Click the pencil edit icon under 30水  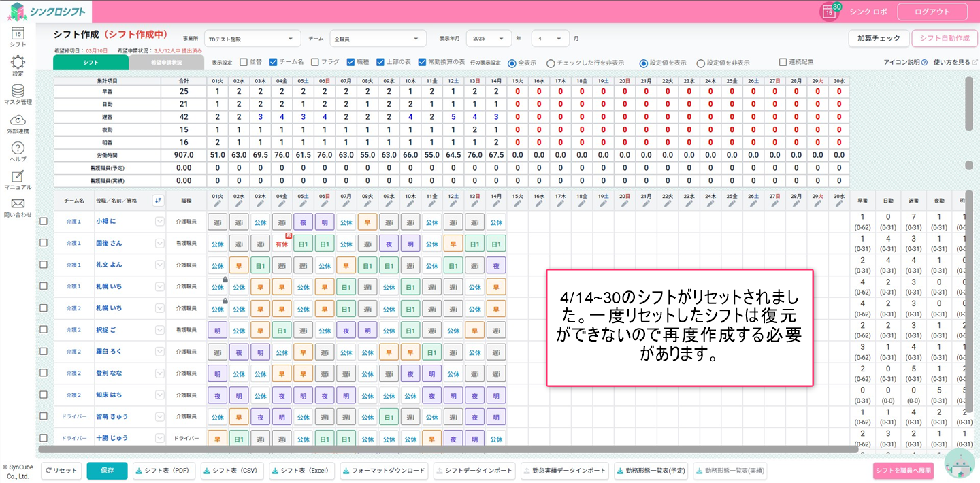pyautogui.click(x=839, y=203)
